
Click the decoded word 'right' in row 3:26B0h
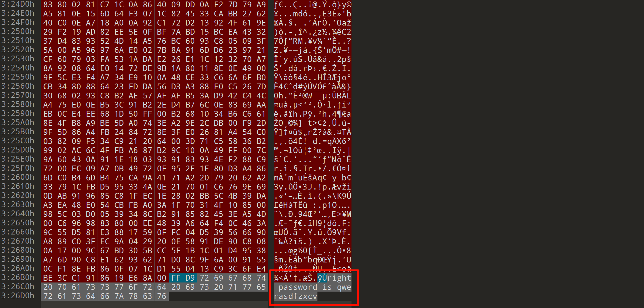click(339, 278)
